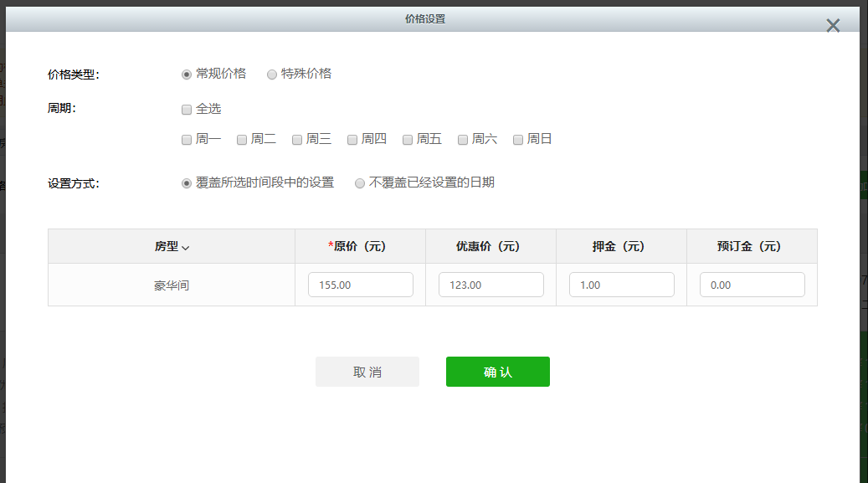
Task: Select 周五 in the weekly cycle
Action: 408,140
